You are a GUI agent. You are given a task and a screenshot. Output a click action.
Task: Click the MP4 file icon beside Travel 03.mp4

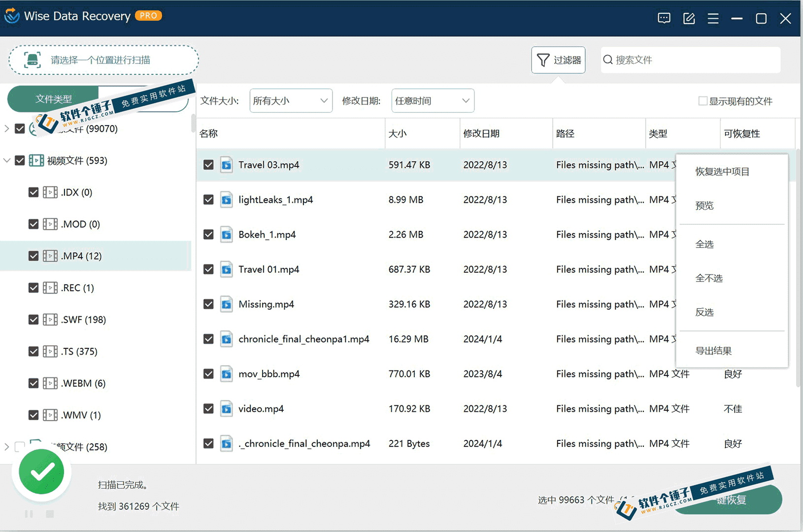pyautogui.click(x=227, y=165)
